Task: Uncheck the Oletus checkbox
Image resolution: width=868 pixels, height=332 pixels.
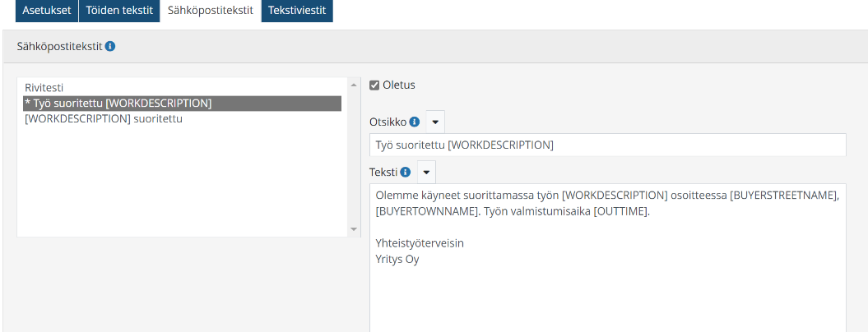Action: [x=374, y=85]
